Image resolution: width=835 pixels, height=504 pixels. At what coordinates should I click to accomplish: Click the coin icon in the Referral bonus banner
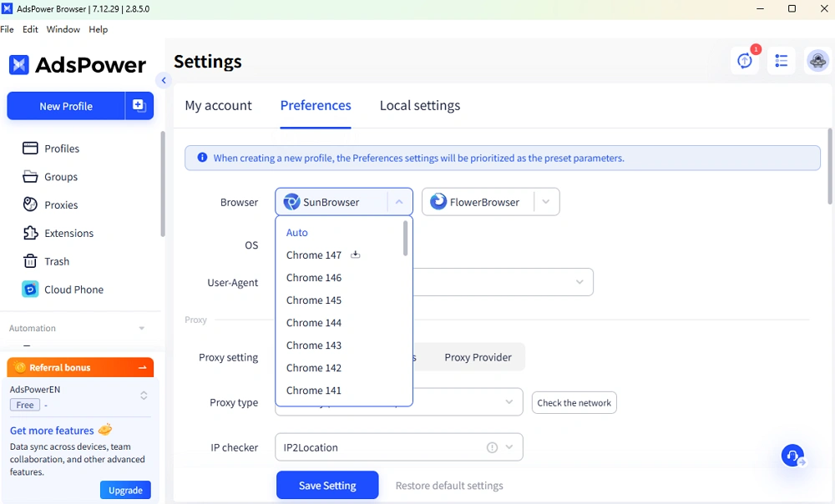[x=20, y=367]
